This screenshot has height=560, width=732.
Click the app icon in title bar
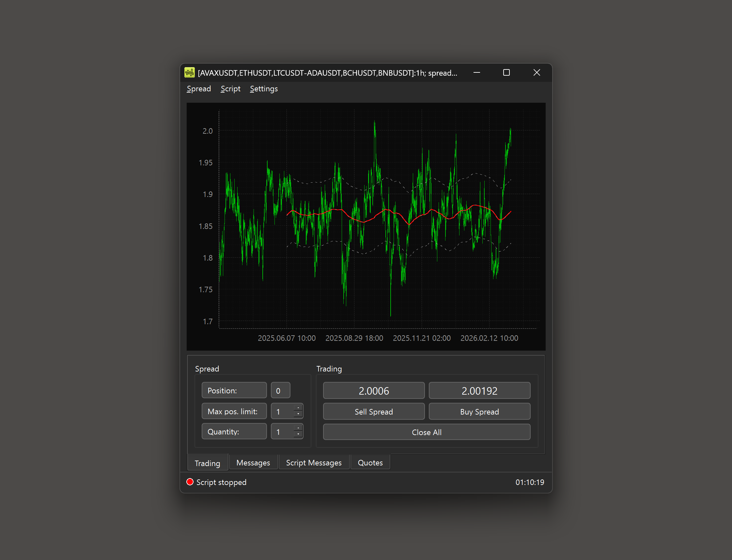tap(189, 73)
